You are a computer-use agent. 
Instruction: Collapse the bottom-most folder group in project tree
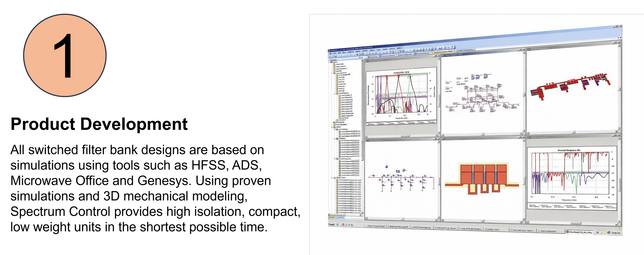pos(332,178)
